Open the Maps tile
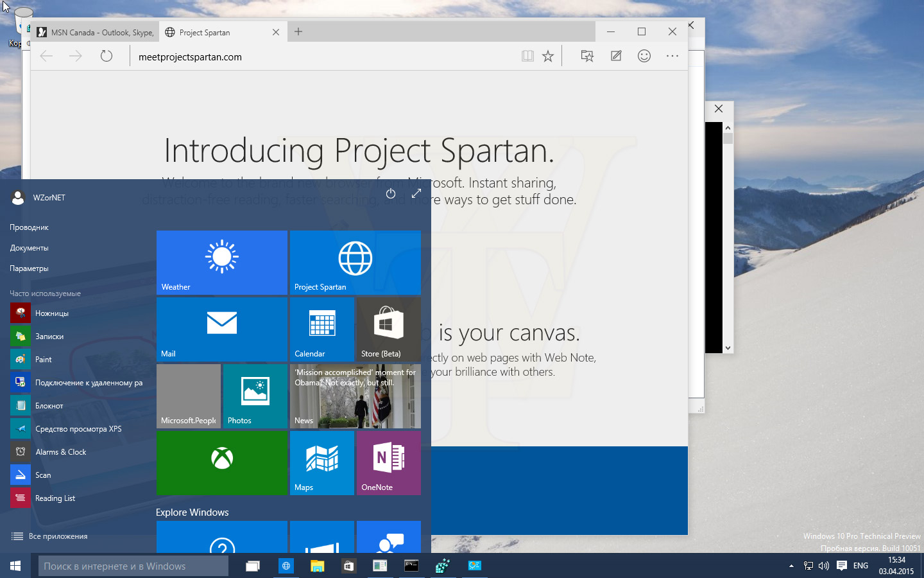This screenshot has width=924, height=578. (322, 463)
